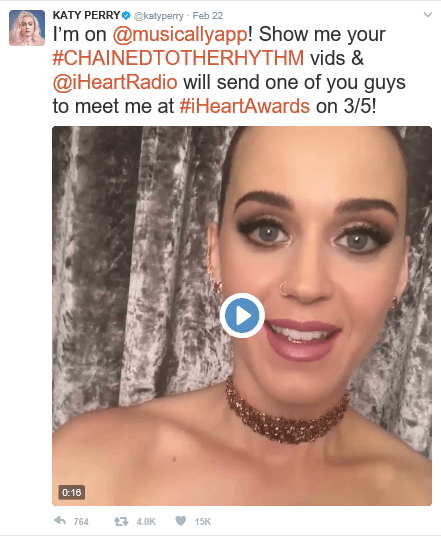Open the #CHAINEDTOTHERHYTHM hashtag
This screenshot has width=441, height=537.
point(178,58)
